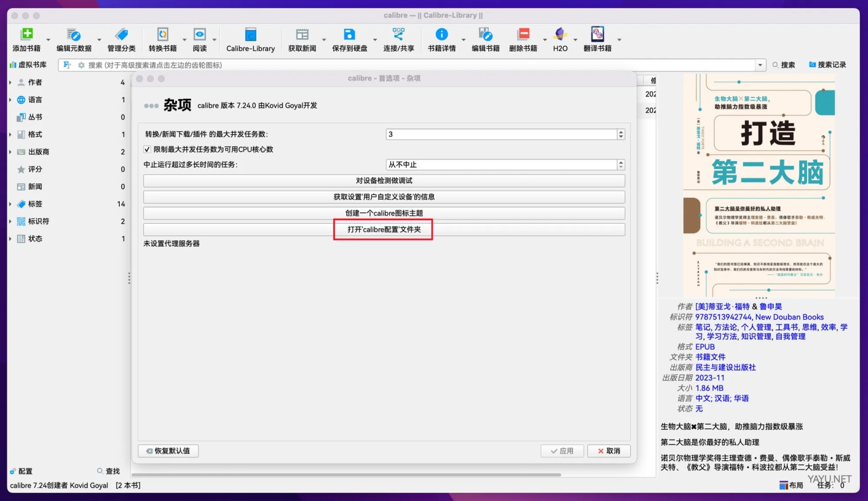868x501 pixels.
Task: Click the Remove Books (删除书籍) icon
Action: [523, 35]
